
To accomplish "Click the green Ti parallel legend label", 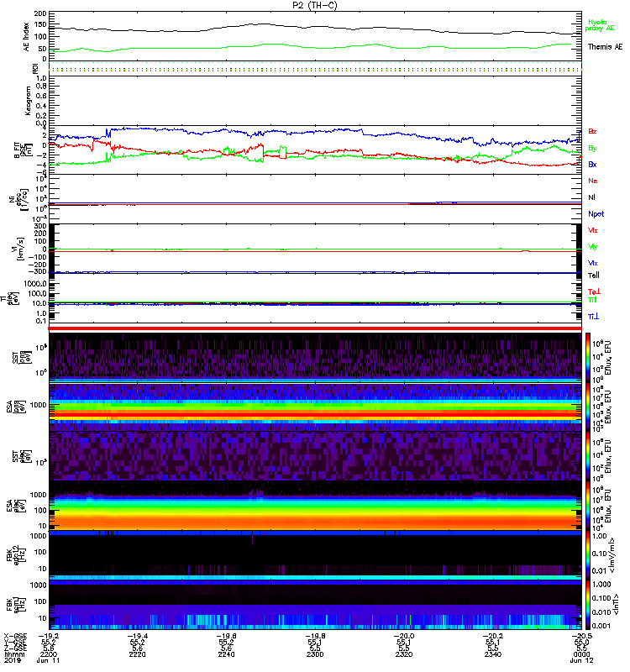I will 592,300.
